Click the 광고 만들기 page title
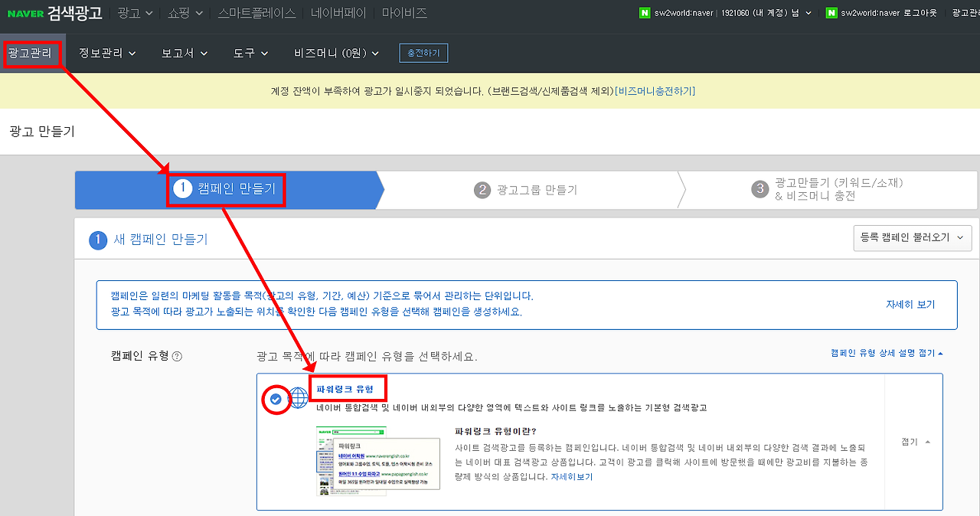 (x=42, y=131)
